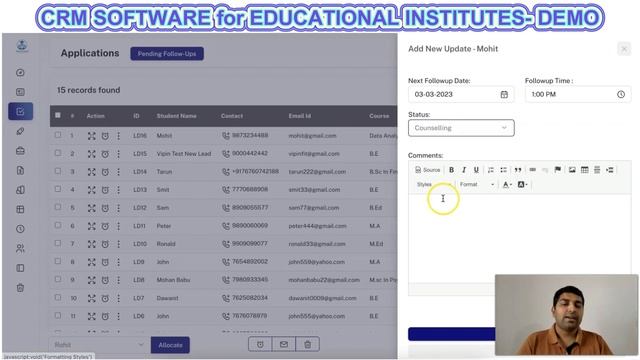The height and width of the screenshot is (360, 640).
Task: Check the checkbox for Mohit's row
Action: 58,135
